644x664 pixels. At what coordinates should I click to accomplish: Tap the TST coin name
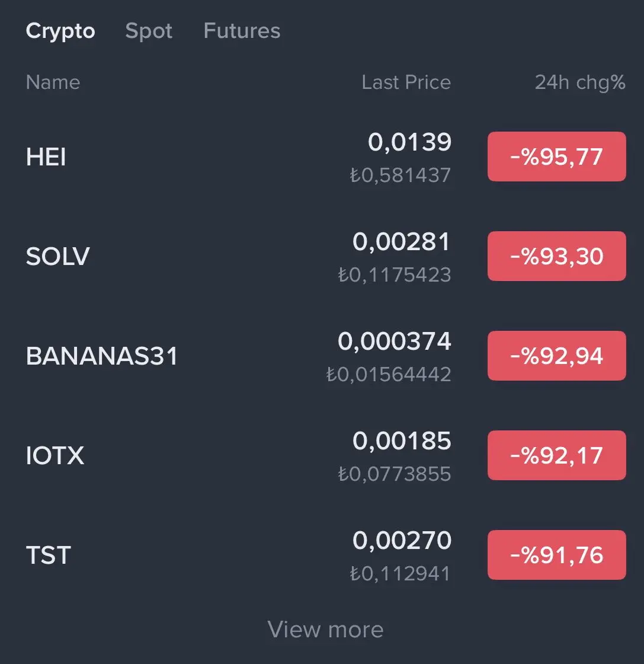[49, 556]
